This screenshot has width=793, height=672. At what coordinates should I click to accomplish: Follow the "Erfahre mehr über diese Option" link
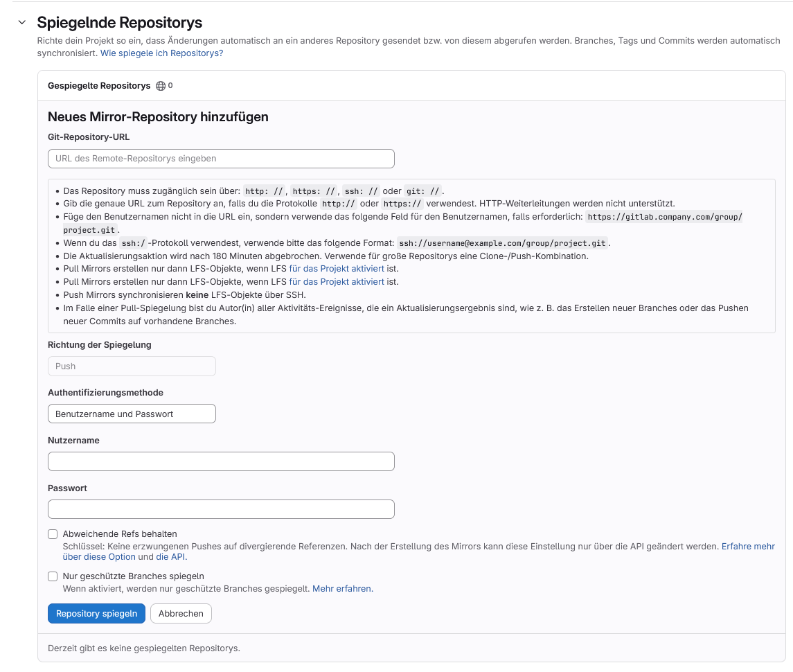(748, 547)
